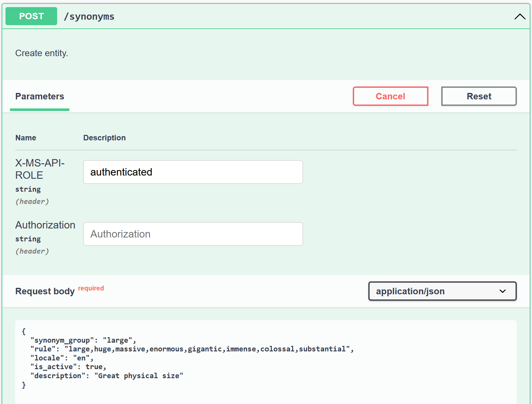This screenshot has height=404, width=532.
Task: Click the red required label
Action: point(91,288)
